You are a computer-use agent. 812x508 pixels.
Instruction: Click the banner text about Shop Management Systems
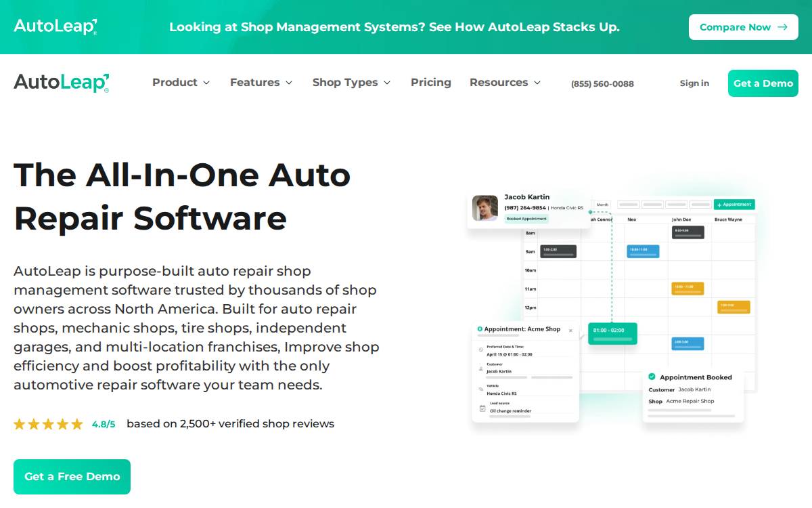[394, 27]
